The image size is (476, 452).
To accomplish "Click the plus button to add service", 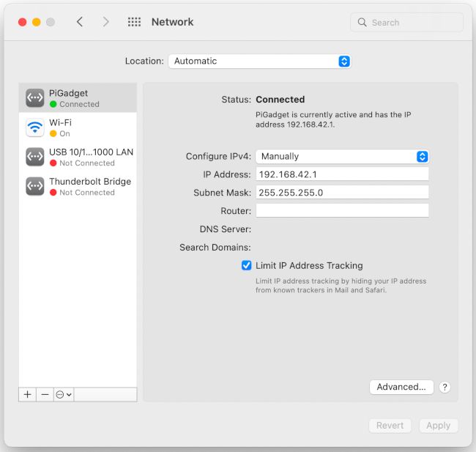I will point(28,394).
